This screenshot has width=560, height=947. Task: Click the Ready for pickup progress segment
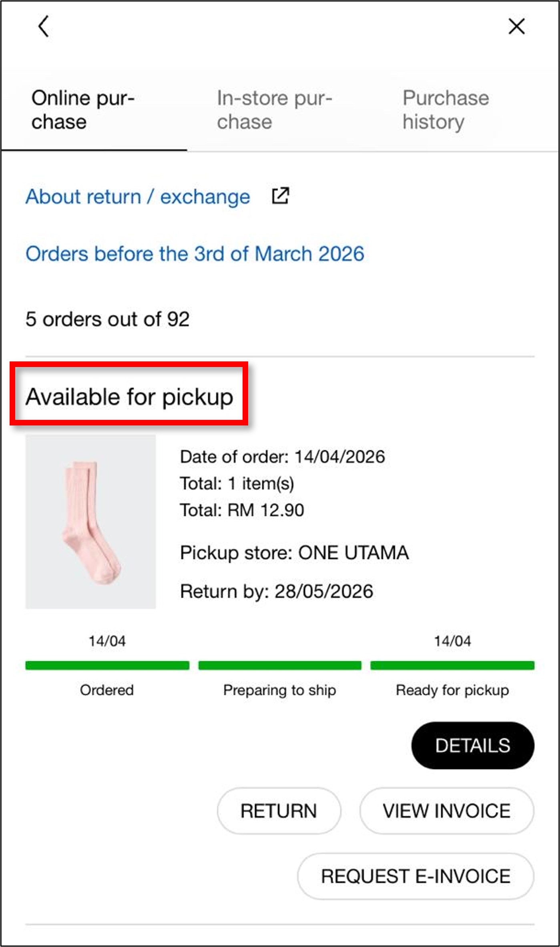[452, 665]
